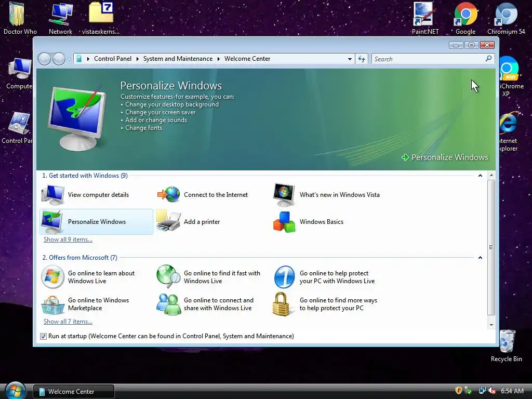Expand the arrow before Control Panel breadcrumb
The image size is (532, 399).
pos(88,59)
